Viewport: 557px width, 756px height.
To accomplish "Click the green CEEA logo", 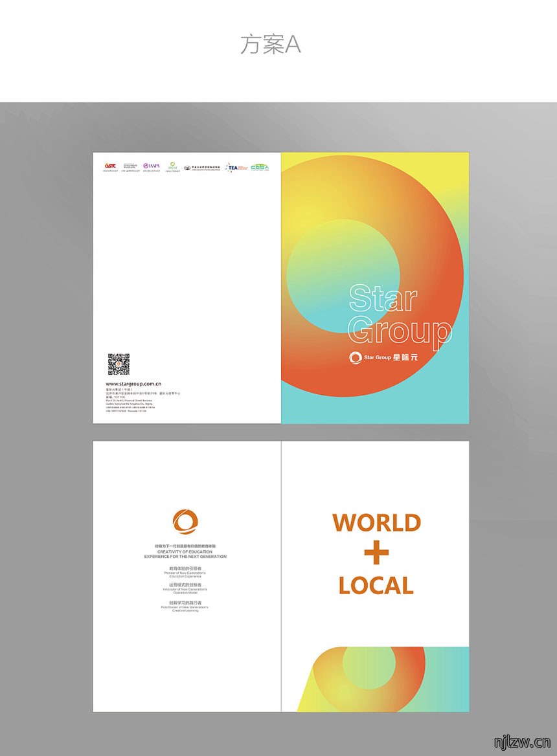I will coord(260,167).
